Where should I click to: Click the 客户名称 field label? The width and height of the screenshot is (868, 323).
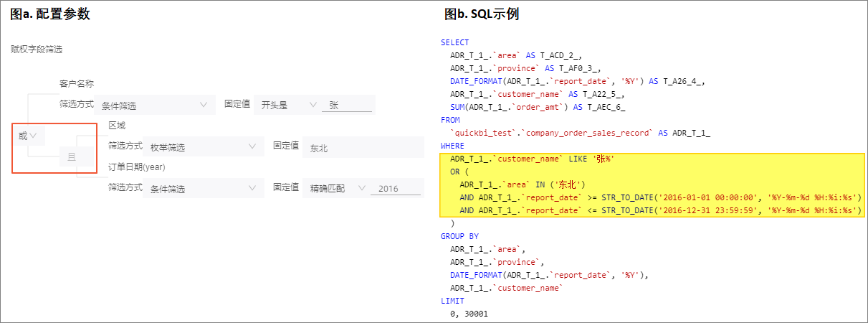coord(76,84)
